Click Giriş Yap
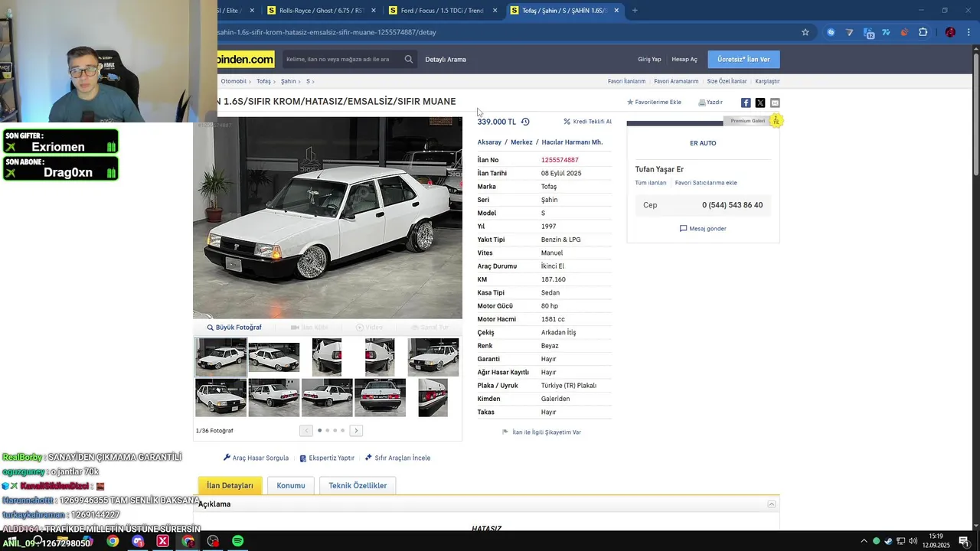The image size is (980, 551). coord(649,59)
